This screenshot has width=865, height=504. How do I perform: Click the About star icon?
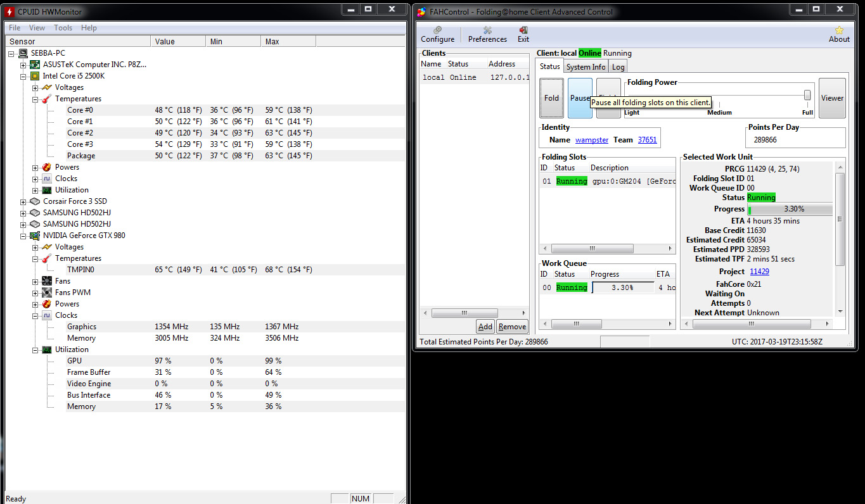point(839,30)
